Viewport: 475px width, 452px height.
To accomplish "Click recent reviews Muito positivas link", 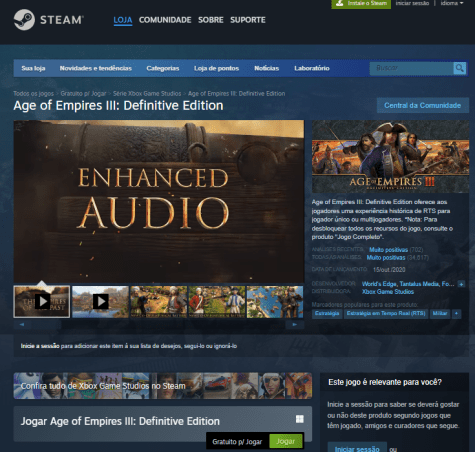I will coord(388,250).
